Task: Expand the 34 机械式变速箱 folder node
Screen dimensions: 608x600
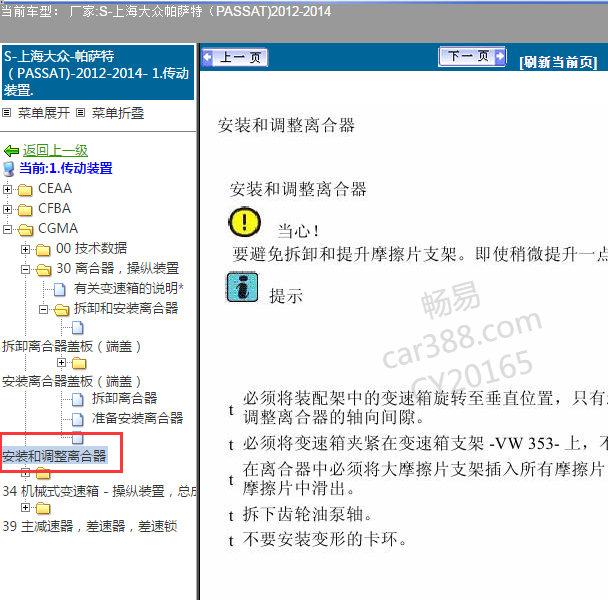Action: pyautogui.click(x=25, y=472)
